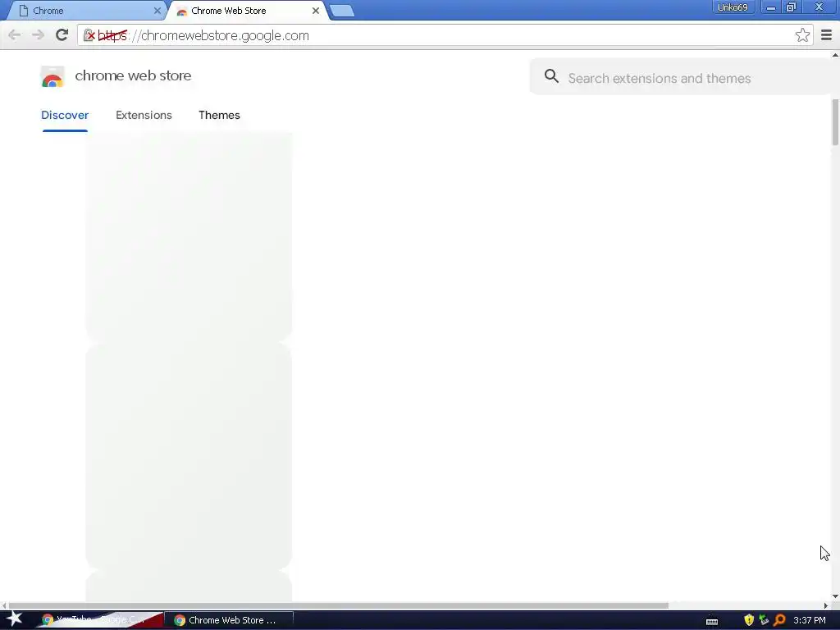Click the horizontal scrollbar left arrow
This screenshot has width=840, height=630.
coord(4,606)
